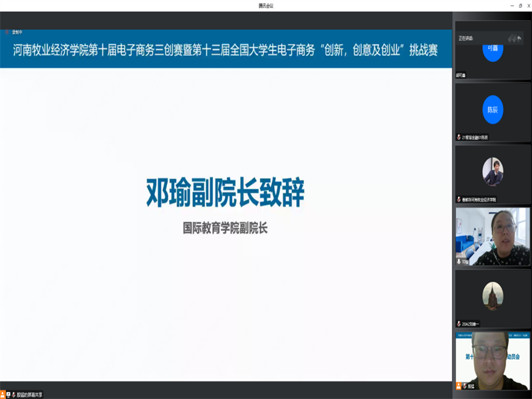Click orange host icon on bottom video tile

click(x=459, y=386)
